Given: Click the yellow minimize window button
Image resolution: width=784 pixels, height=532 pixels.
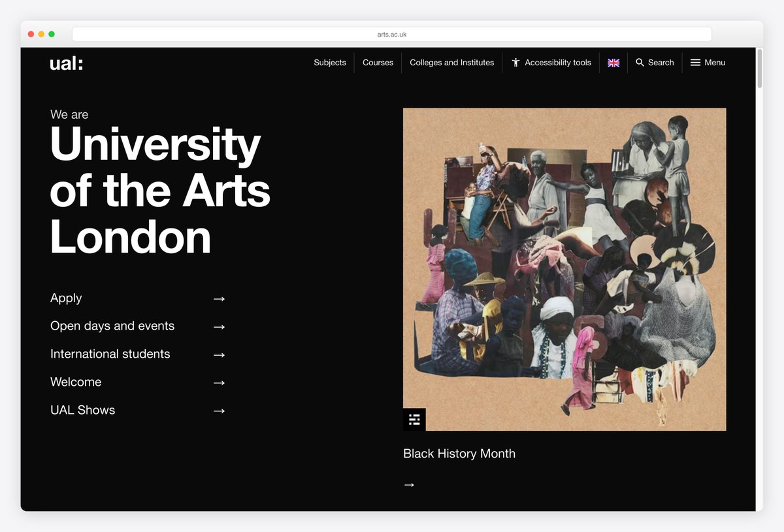Looking at the screenshot, I should click(41, 34).
